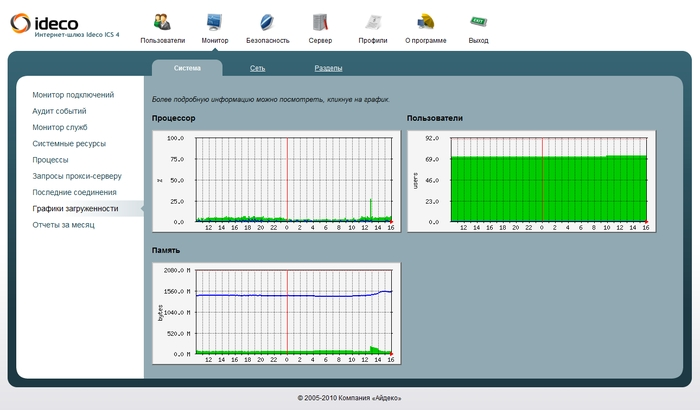The width and height of the screenshot is (700, 410).
Task: Open the О программе icon
Action: tap(425, 22)
